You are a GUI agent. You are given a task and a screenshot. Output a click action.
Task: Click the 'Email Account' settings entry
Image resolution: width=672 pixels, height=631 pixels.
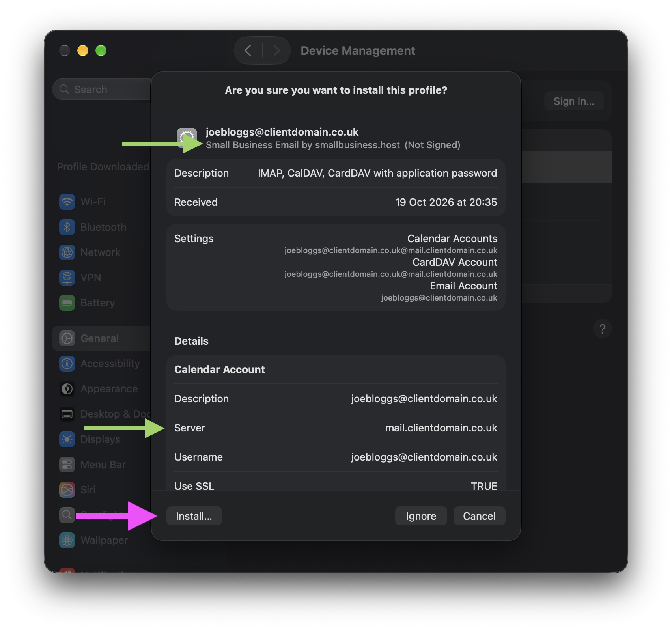[463, 286]
